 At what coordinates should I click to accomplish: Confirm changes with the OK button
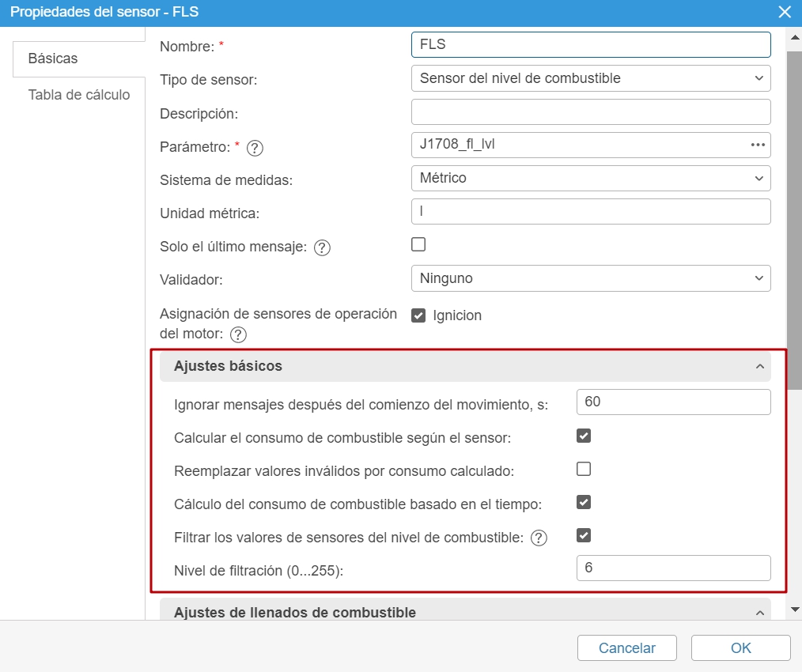coord(740,647)
